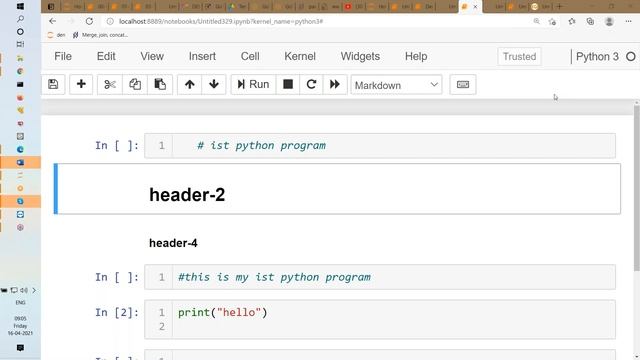Paste cells below using clipboard icon
The height and width of the screenshot is (360, 640).
coord(160,84)
